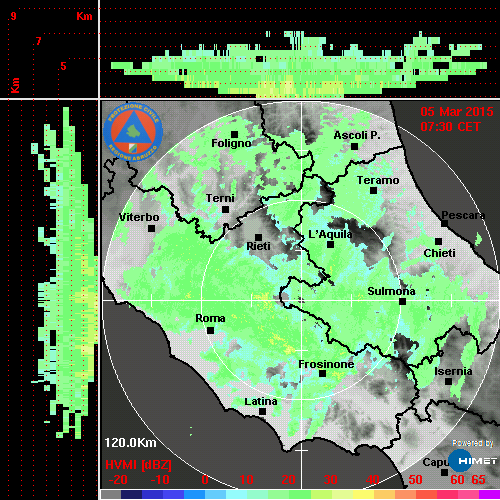Click the 'Sulmona' city label
Screen dimensions: 500x500
point(391,291)
